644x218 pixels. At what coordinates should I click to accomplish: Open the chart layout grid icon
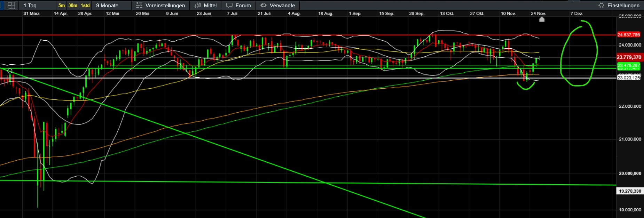[11, 5]
